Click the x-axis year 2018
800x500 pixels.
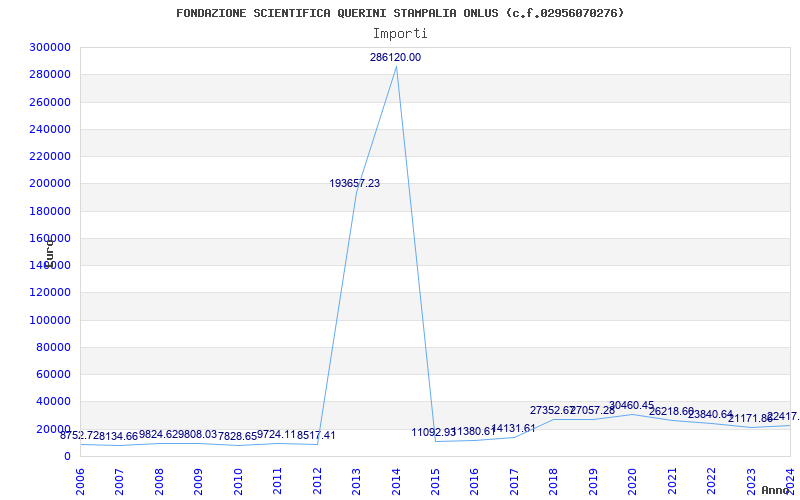[x=554, y=481]
